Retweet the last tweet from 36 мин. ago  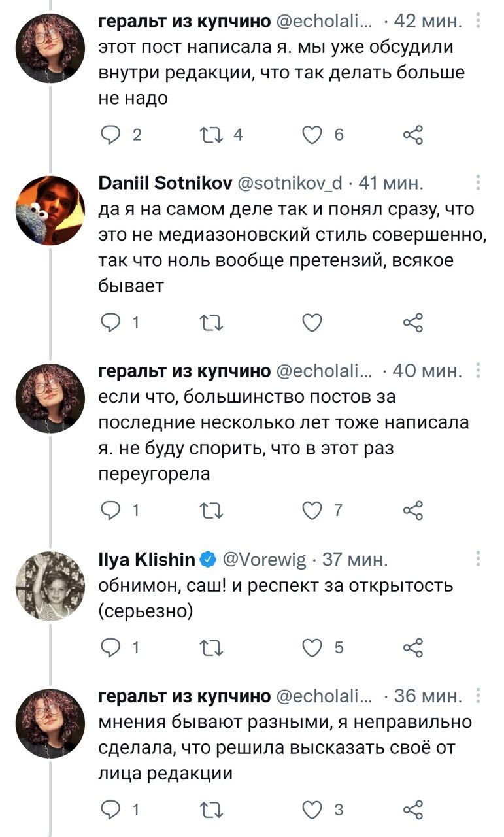click(x=212, y=810)
